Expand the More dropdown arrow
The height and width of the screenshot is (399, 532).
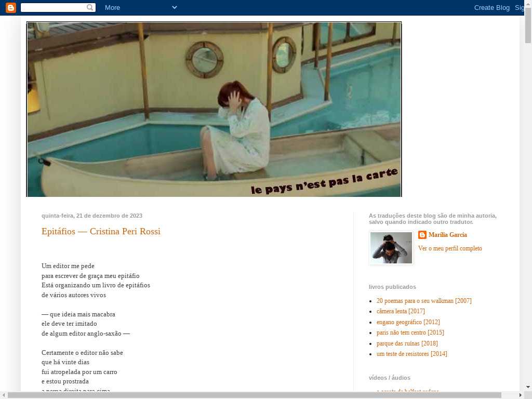pos(175,7)
